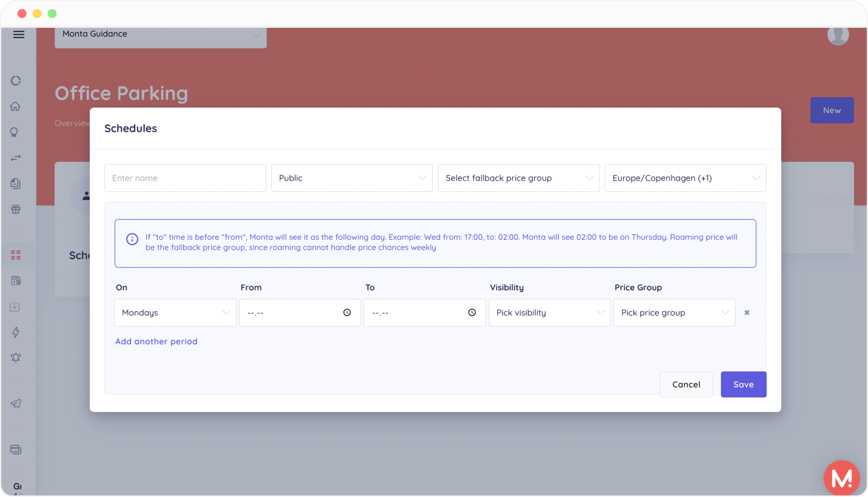Open the Pick visibility dropdown
Viewport: 868px width, 497px height.
coord(550,313)
